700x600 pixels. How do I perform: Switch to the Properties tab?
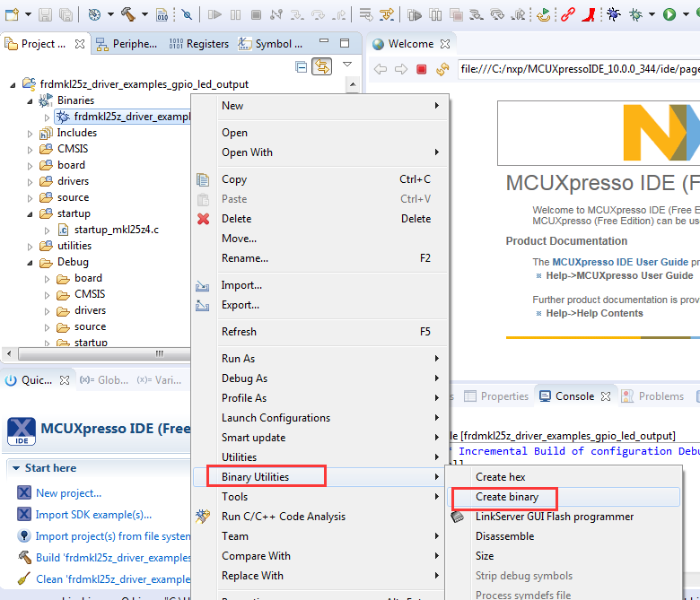point(495,396)
